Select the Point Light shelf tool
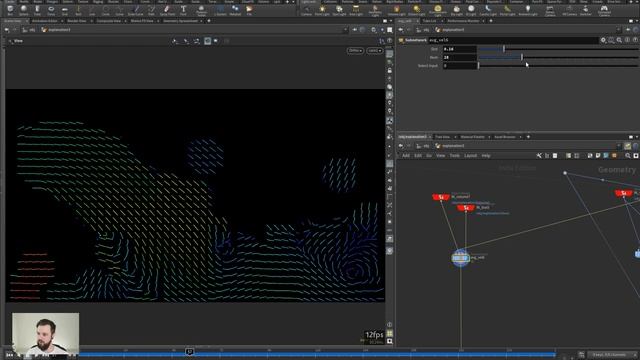640x360 pixels. [x=322, y=10]
